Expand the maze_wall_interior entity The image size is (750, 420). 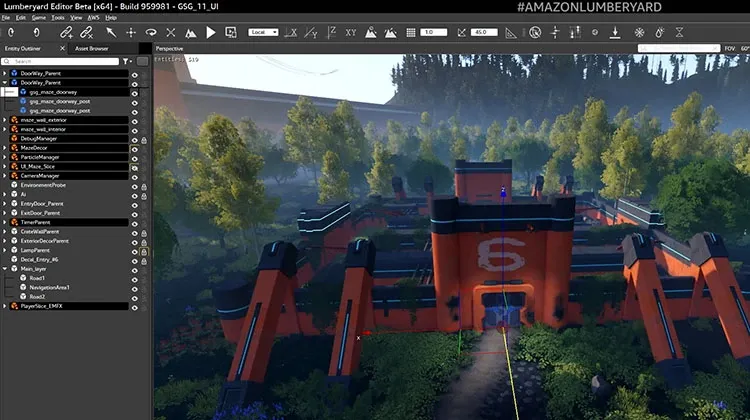[x=5, y=129]
